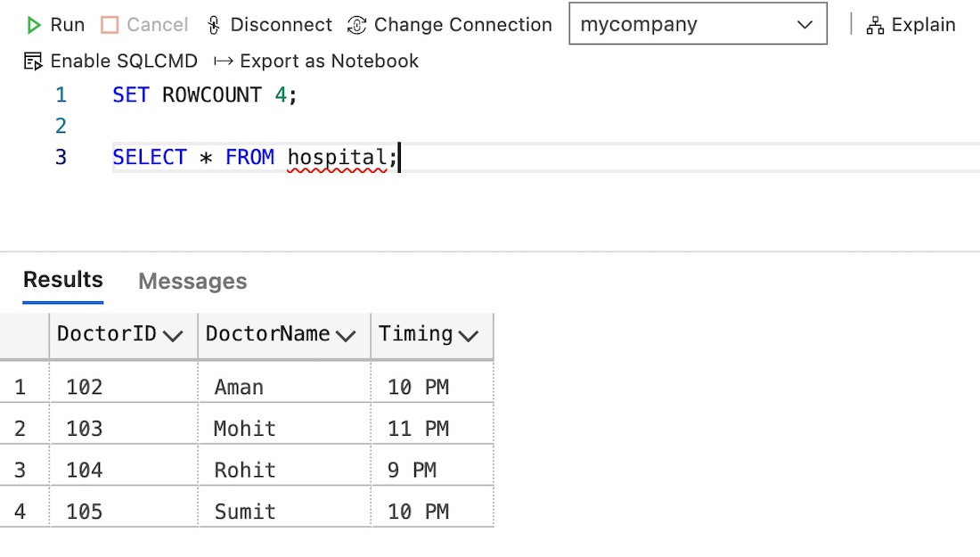Click the Change Connection icon
980x557 pixels.
point(357,25)
